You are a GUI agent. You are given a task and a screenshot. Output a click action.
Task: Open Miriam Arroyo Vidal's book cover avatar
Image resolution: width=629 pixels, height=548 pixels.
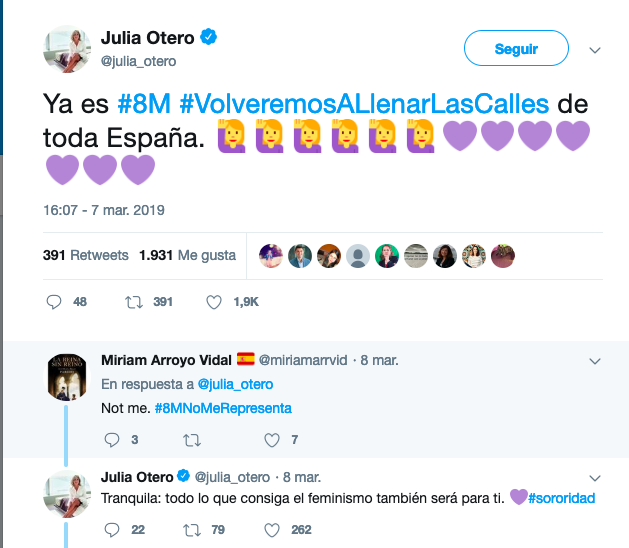67,378
